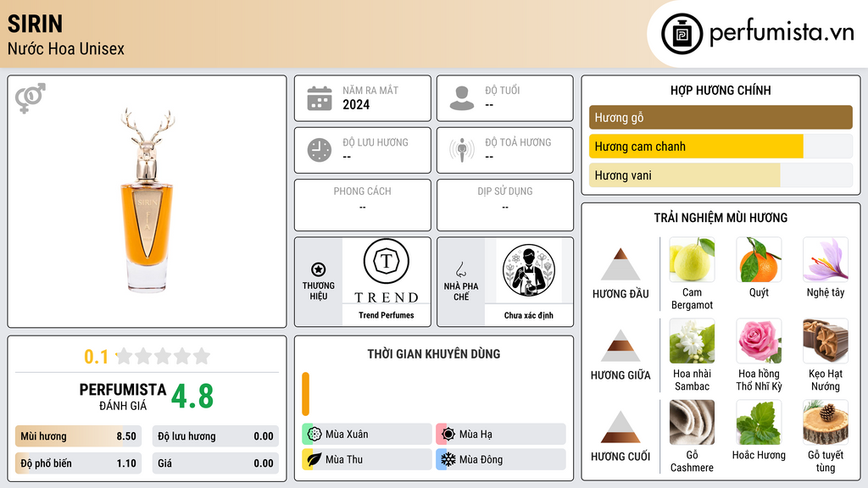This screenshot has height=488, width=868.
Task: Click the sun icon for Mùa Hạ
Action: click(x=448, y=435)
